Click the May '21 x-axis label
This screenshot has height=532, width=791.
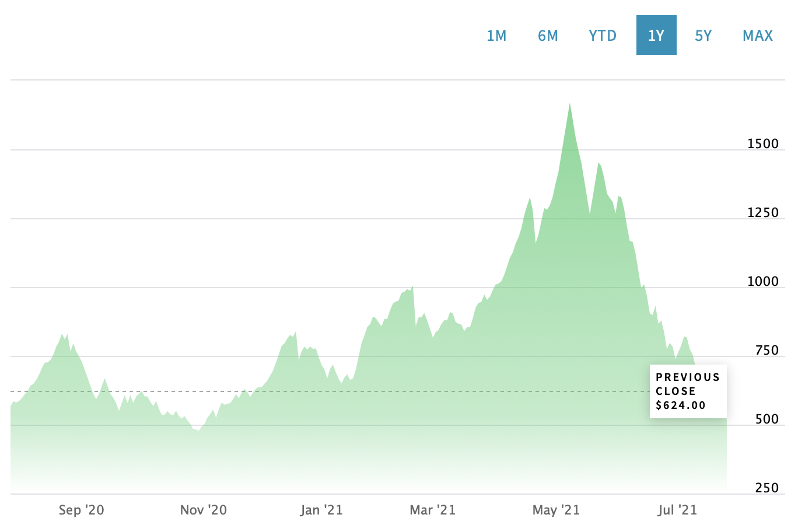click(x=556, y=510)
